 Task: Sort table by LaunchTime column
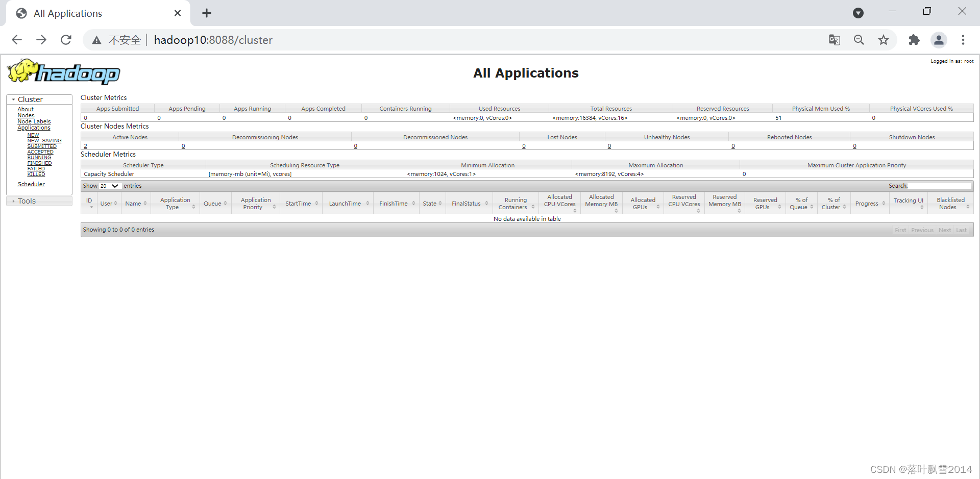tap(348, 203)
